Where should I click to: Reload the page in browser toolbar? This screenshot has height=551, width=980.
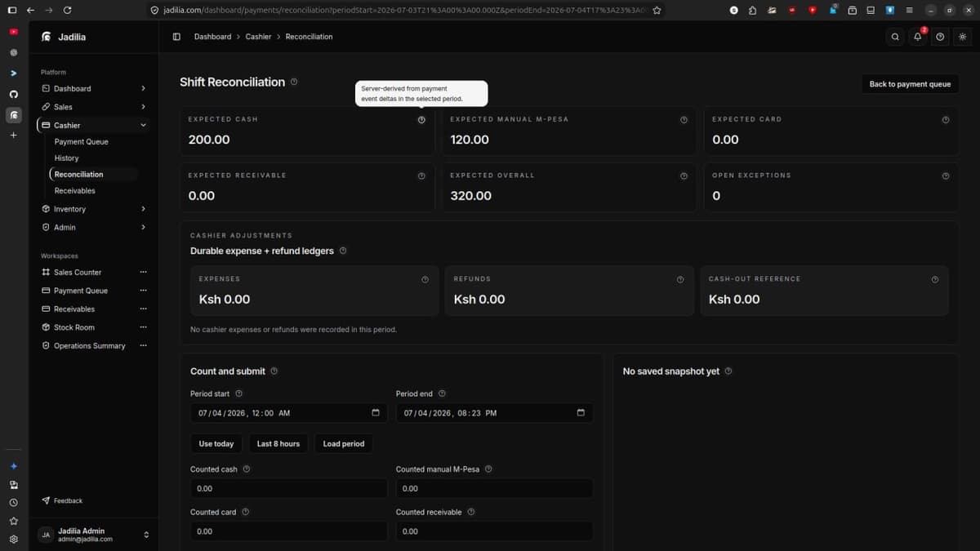tap(67, 10)
